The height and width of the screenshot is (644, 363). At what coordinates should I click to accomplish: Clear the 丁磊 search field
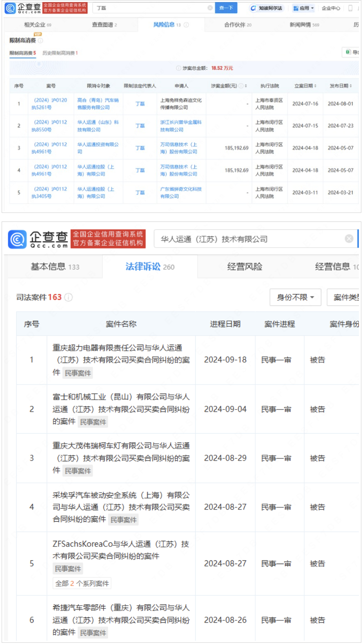tap(210, 8)
